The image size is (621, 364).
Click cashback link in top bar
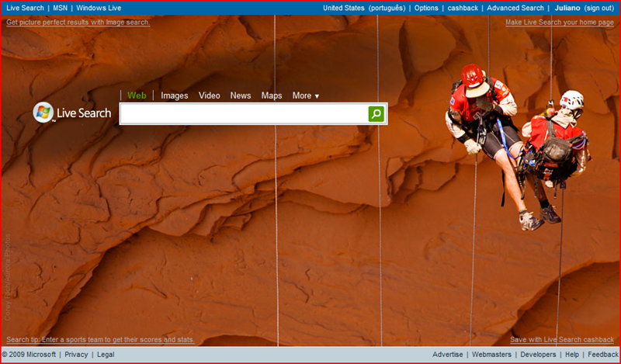(463, 8)
